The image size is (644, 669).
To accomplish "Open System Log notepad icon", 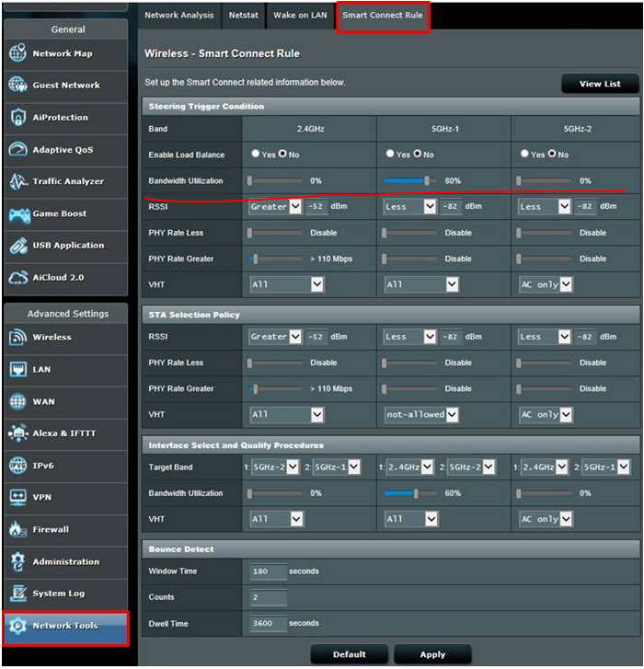I will click(17, 594).
